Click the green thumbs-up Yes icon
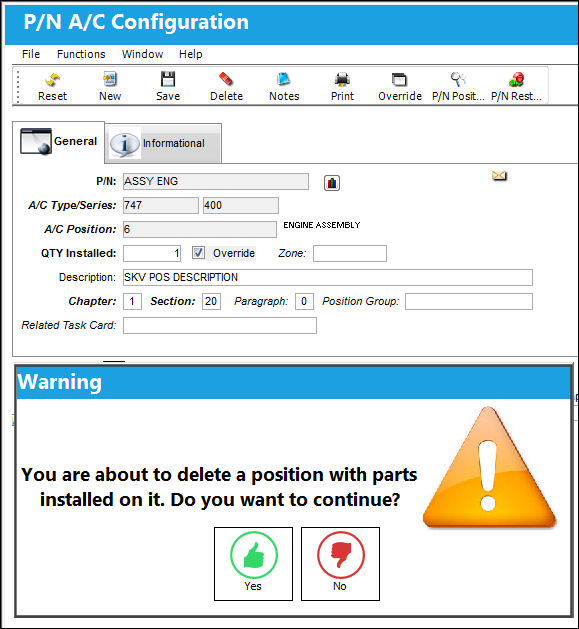 click(254, 555)
